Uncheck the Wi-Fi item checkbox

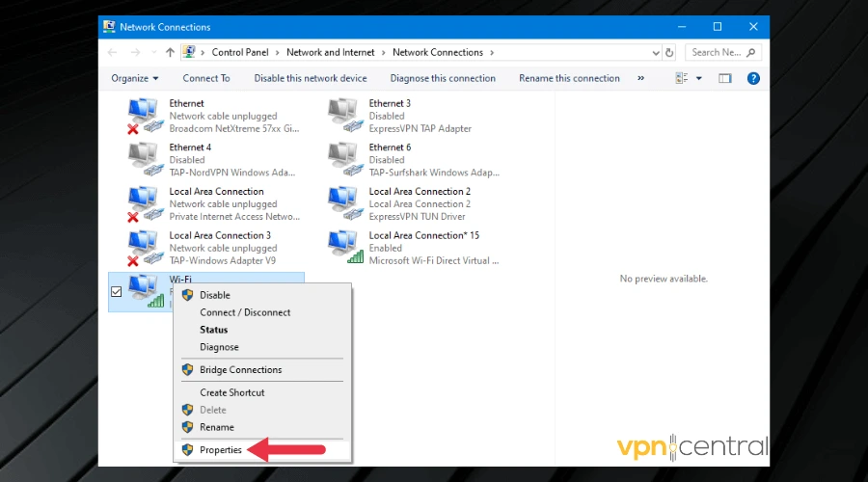pos(117,291)
